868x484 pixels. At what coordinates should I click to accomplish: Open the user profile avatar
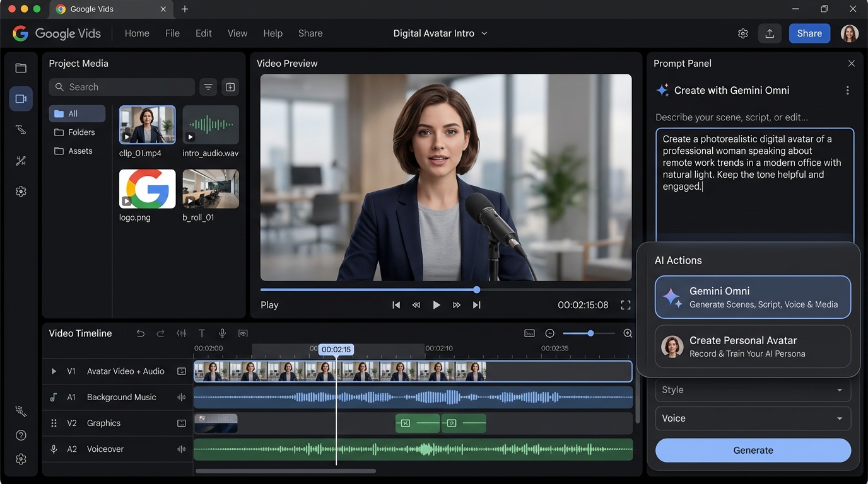tap(850, 33)
